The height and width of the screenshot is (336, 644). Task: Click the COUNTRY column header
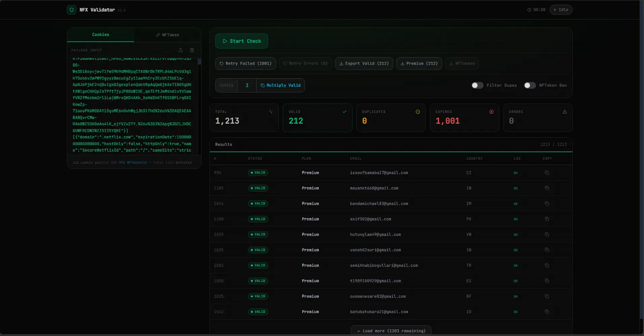474,159
